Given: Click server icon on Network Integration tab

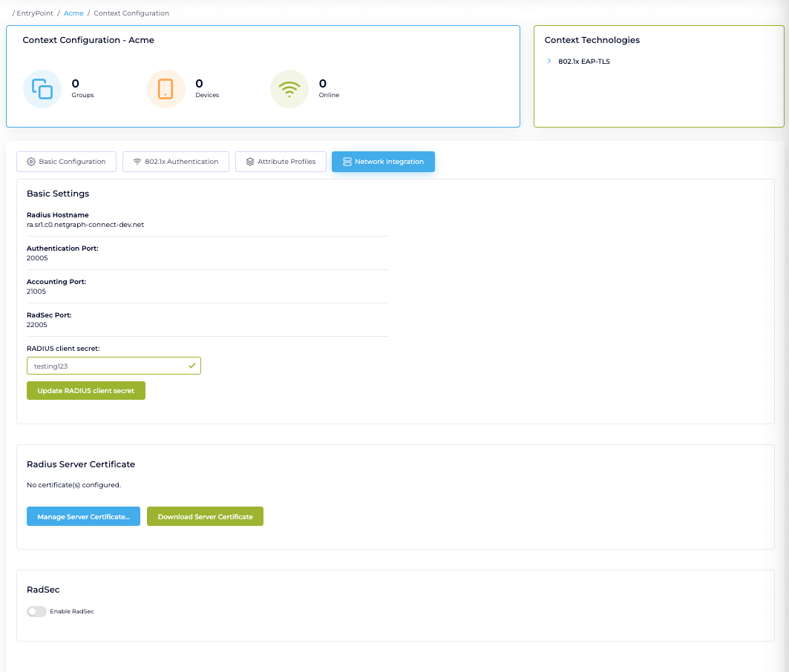Looking at the screenshot, I should click(x=347, y=162).
